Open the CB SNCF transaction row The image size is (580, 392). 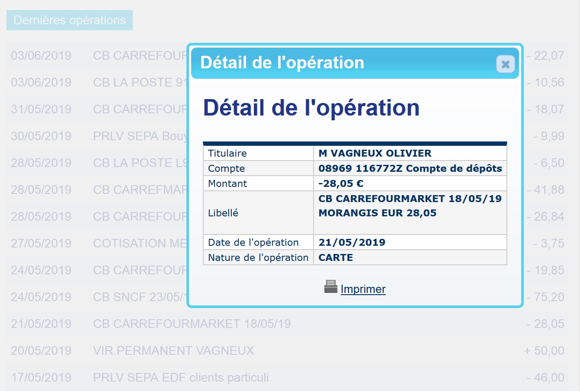pos(138,297)
